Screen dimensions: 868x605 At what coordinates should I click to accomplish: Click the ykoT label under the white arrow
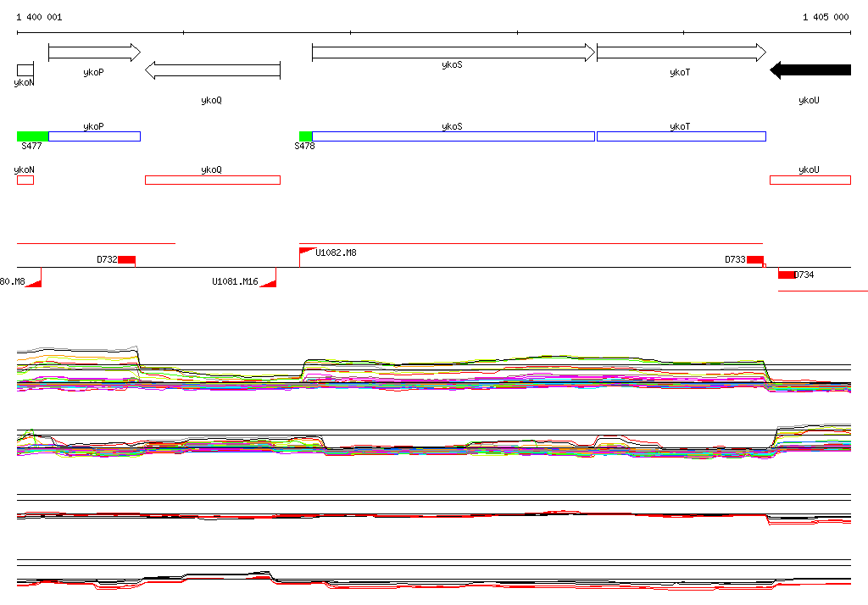click(x=680, y=73)
